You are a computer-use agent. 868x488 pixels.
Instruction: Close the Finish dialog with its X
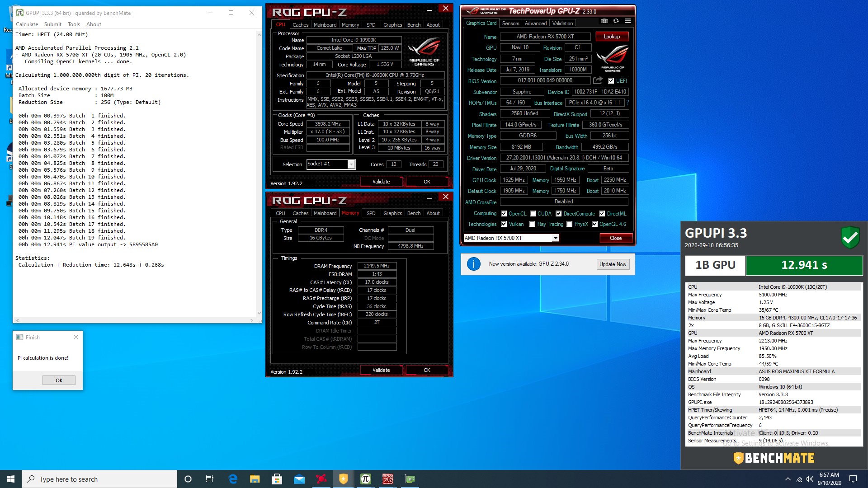click(76, 337)
